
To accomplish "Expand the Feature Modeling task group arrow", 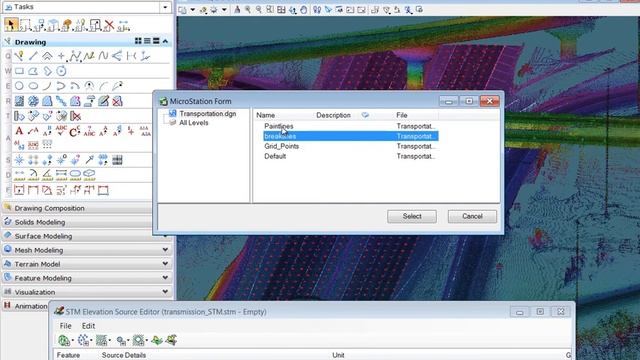I will [x=165, y=278].
